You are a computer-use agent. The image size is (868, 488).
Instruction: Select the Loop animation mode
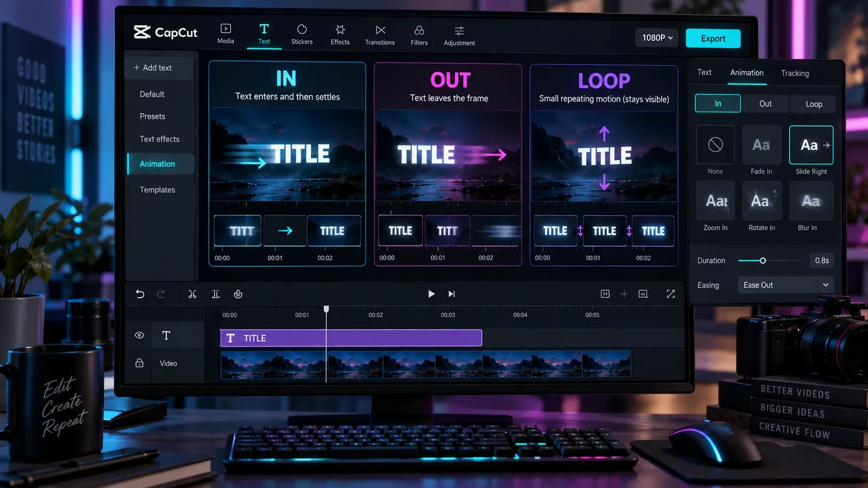point(814,104)
